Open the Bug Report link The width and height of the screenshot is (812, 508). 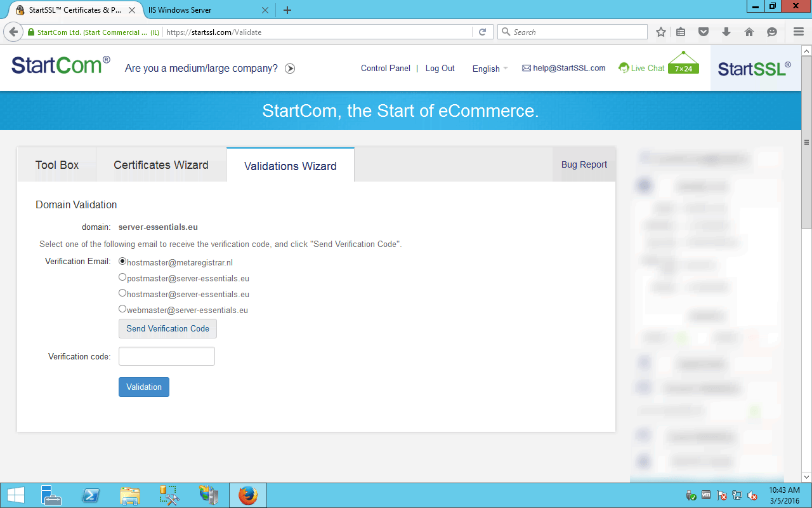(584, 164)
